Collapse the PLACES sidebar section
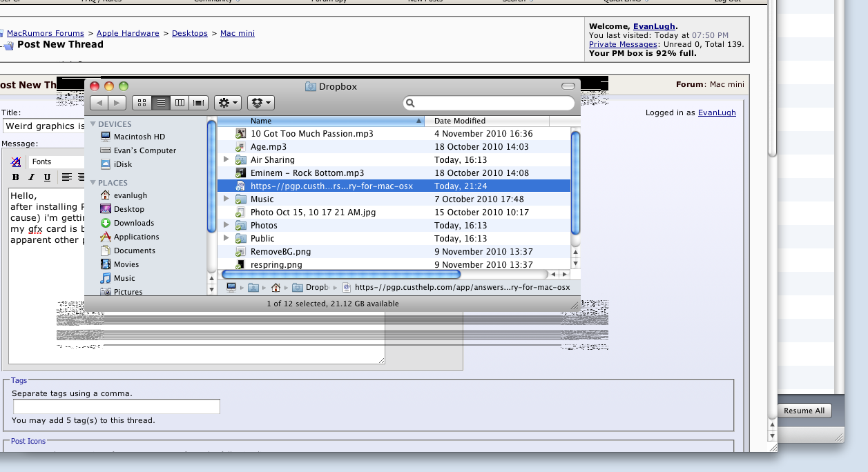Viewport: 868px width, 472px height. (93, 183)
